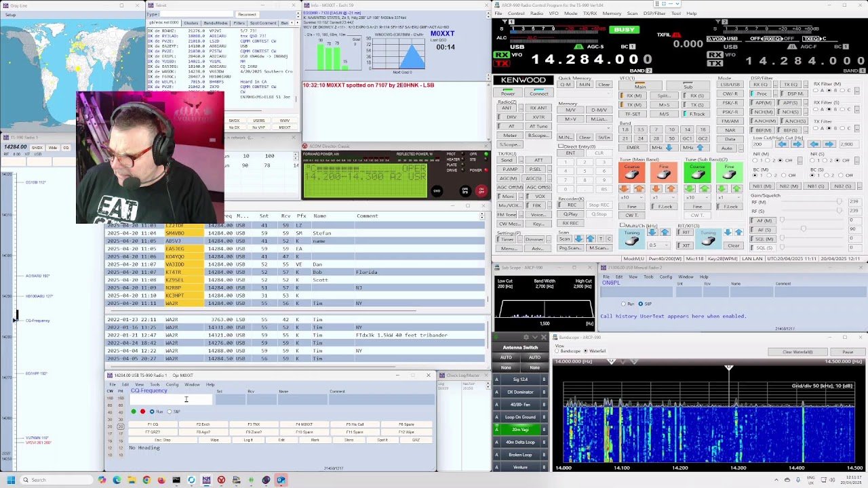Click Clear Waterfall button in Bandscope

pos(797,352)
